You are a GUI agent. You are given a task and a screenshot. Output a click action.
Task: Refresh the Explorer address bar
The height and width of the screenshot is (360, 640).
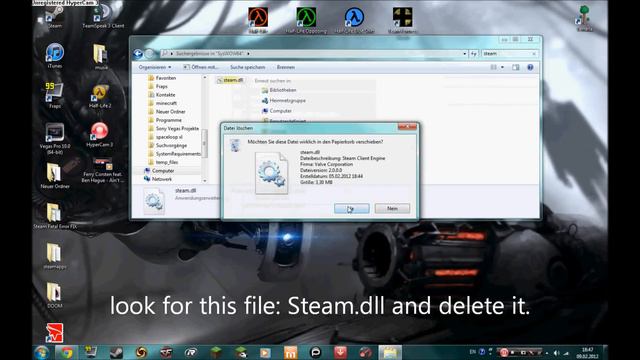[x=473, y=53]
